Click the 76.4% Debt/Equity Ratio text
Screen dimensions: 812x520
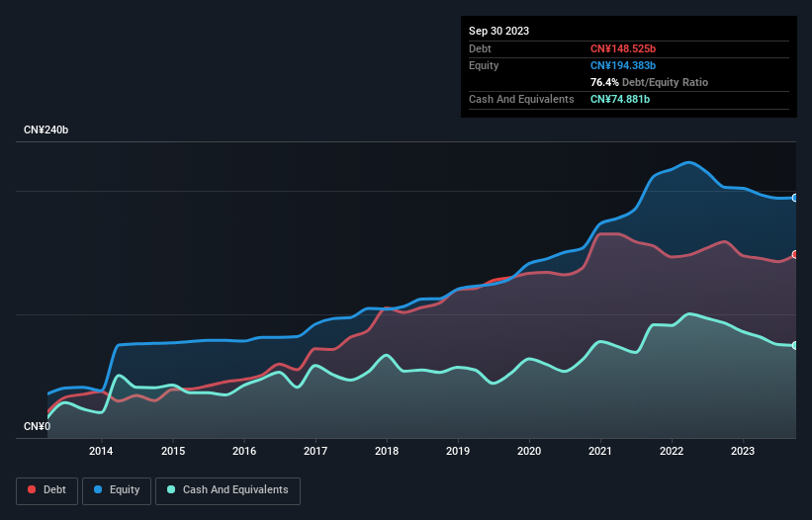pyautogui.click(x=649, y=82)
